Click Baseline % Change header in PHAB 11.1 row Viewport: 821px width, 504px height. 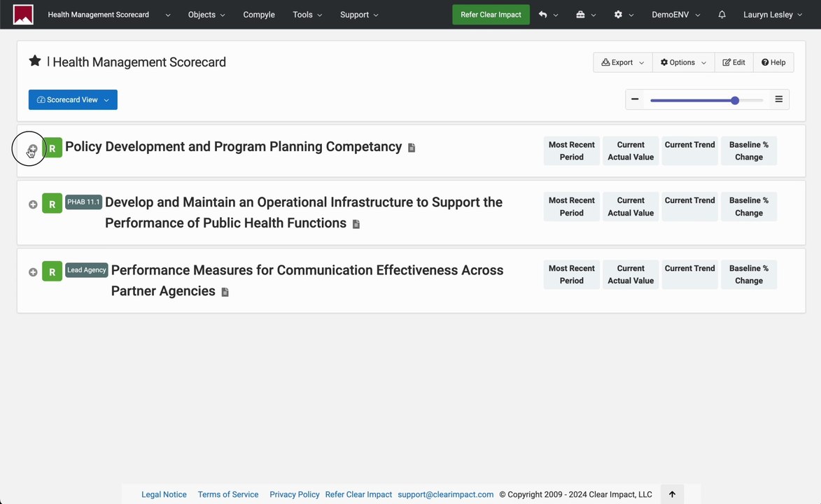click(750, 206)
